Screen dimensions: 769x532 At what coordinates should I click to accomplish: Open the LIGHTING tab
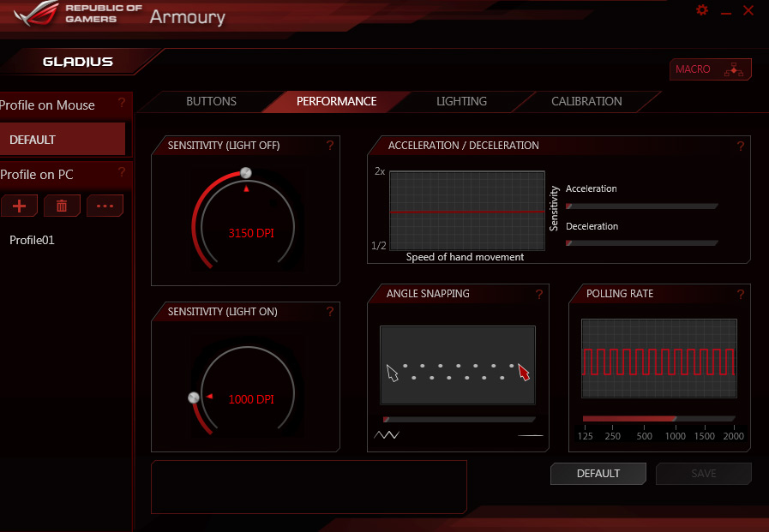tap(461, 101)
